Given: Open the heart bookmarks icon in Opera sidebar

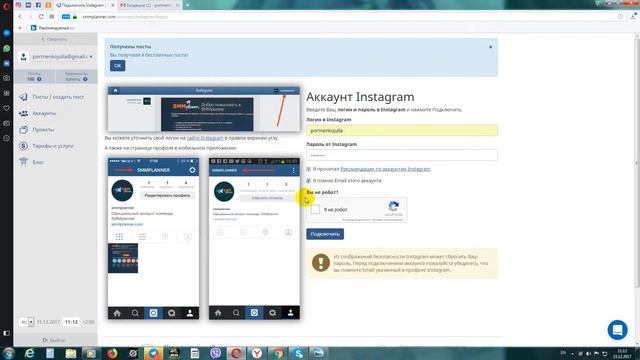Looking at the screenshot, I should point(7,108).
